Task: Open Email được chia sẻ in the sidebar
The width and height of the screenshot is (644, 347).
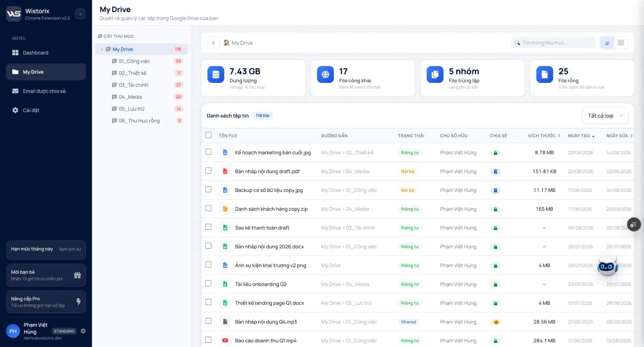Action: 46,91
